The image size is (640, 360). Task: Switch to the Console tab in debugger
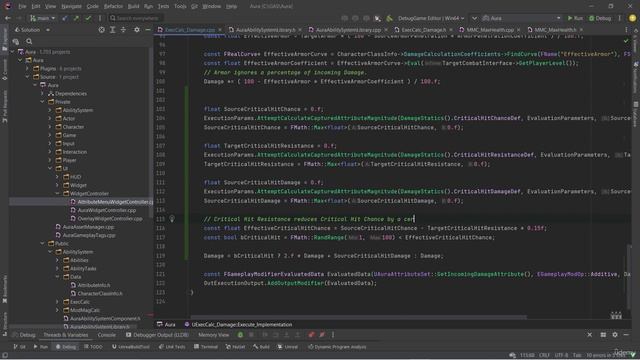click(107, 335)
